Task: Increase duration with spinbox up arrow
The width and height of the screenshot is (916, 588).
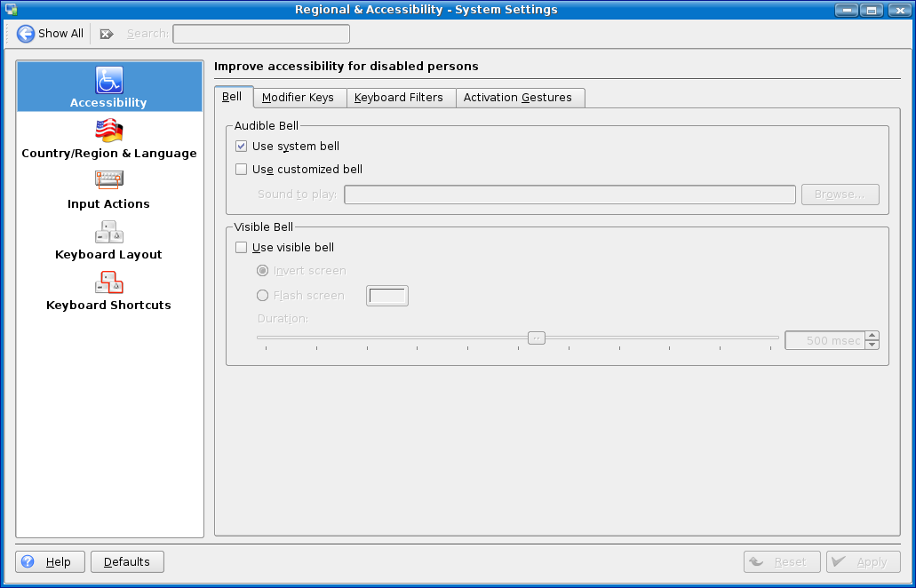Action: click(x=872, y=336)
